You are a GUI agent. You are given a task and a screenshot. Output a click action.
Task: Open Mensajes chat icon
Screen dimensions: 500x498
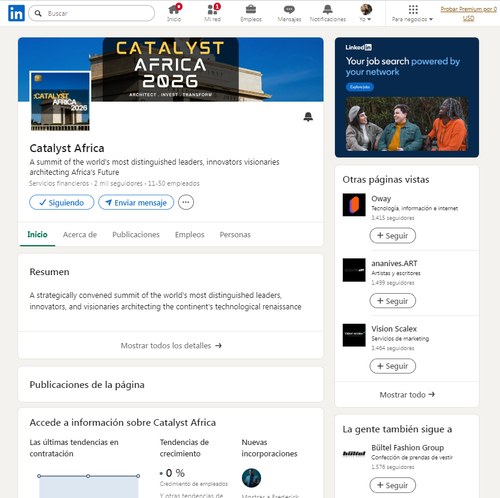click(x=289, y=13)
